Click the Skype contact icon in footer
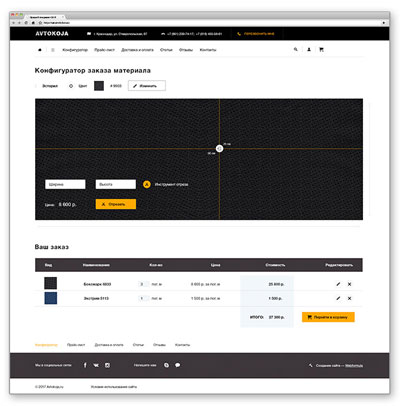Viewport: 400px width, 406px height. 166,365
